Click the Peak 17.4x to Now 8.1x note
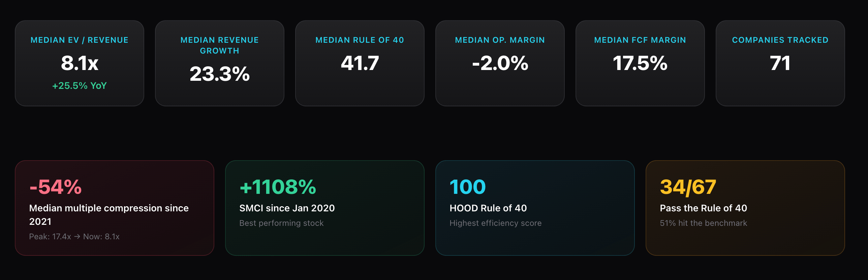Viewport: 868px width, 280px height. coord(74,237)
